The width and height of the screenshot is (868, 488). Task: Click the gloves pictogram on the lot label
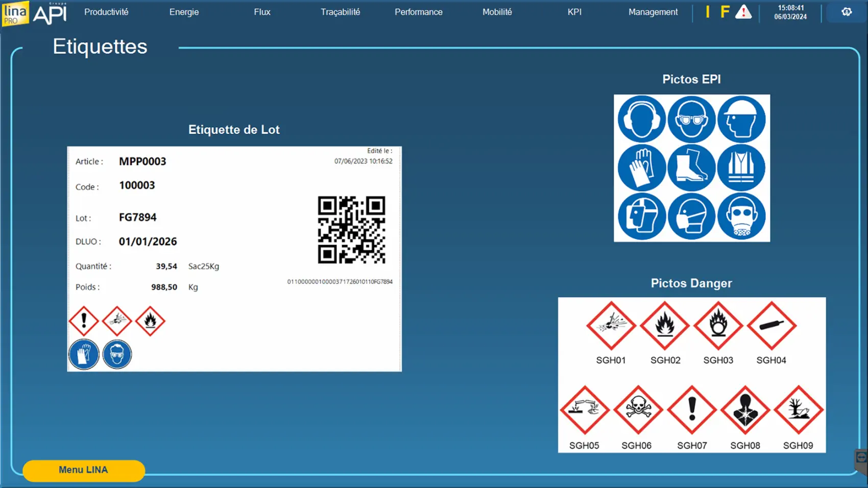tap(84, 354)
